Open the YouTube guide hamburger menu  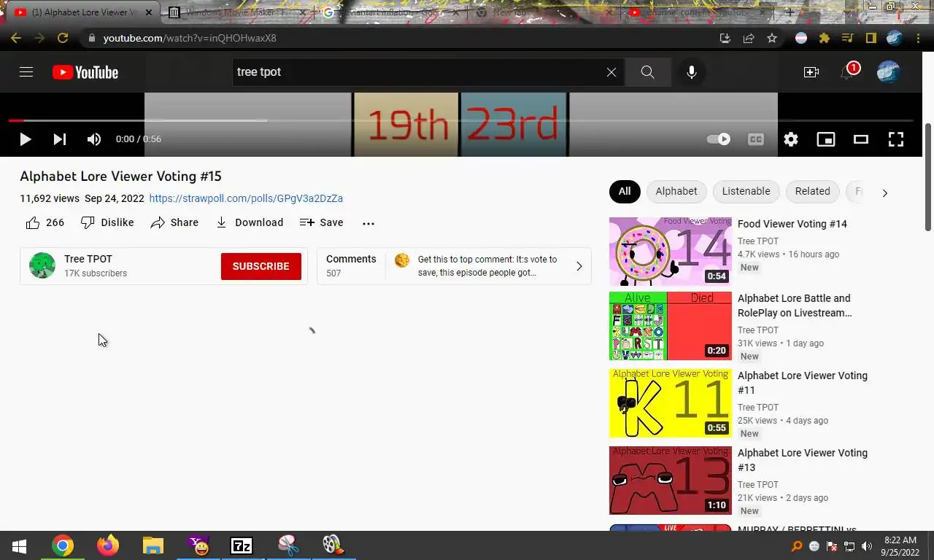point(26,72)
